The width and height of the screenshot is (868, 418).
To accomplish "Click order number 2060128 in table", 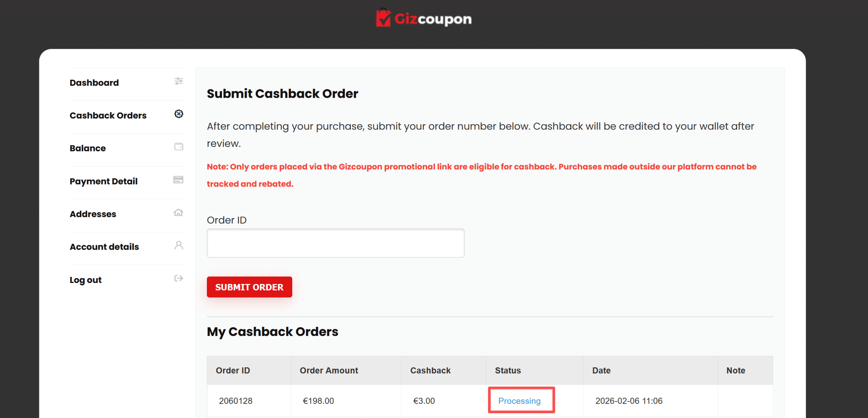I will coord(236,401).
